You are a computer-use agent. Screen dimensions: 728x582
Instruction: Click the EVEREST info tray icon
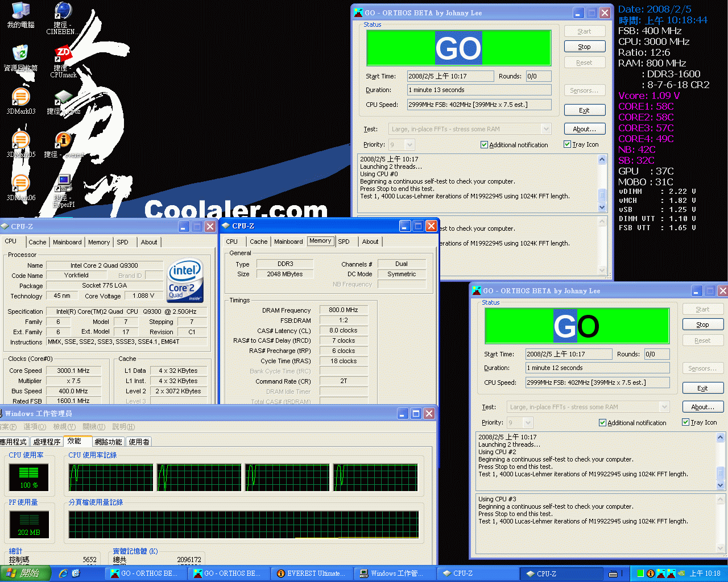point(651,573)
